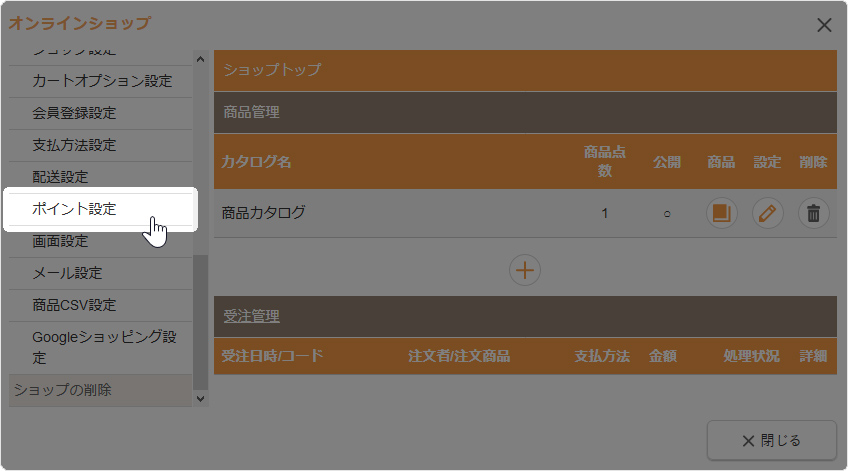This screenshot has height=471, width=848.
Task: Open 配送設定 settings
Action: point(61,177)
